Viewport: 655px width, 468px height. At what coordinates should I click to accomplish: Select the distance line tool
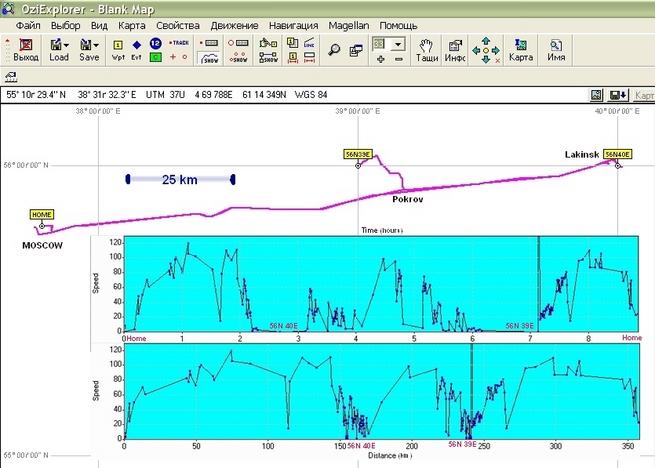click(x=310, y=43)
